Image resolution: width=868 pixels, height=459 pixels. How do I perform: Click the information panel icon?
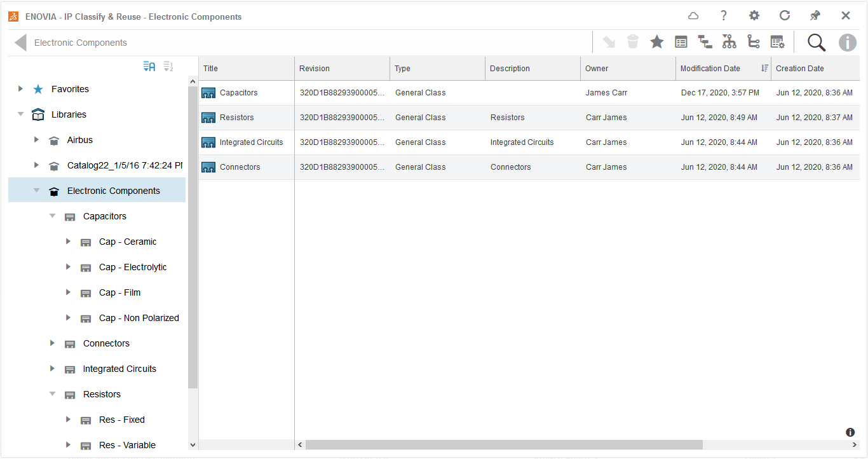(x=847, y=43)
